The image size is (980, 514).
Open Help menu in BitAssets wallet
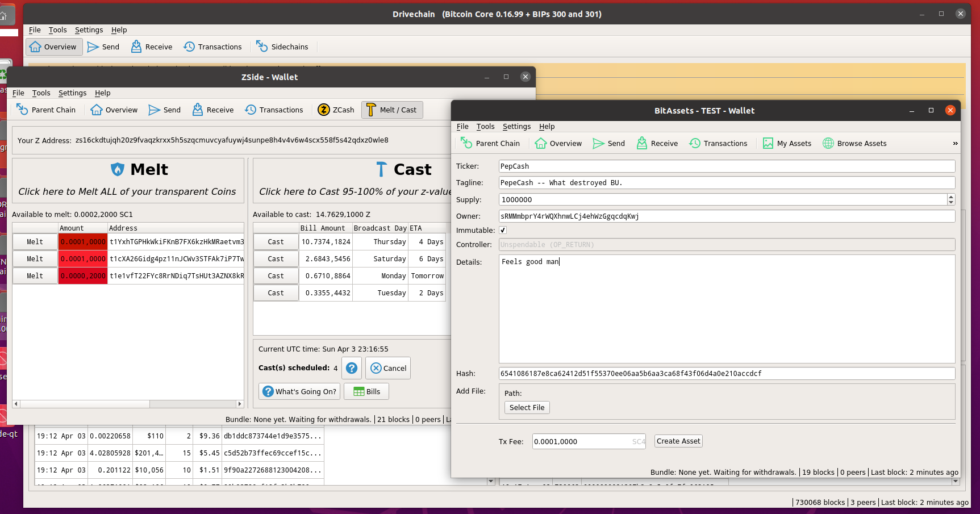click(x=547, y=126)
